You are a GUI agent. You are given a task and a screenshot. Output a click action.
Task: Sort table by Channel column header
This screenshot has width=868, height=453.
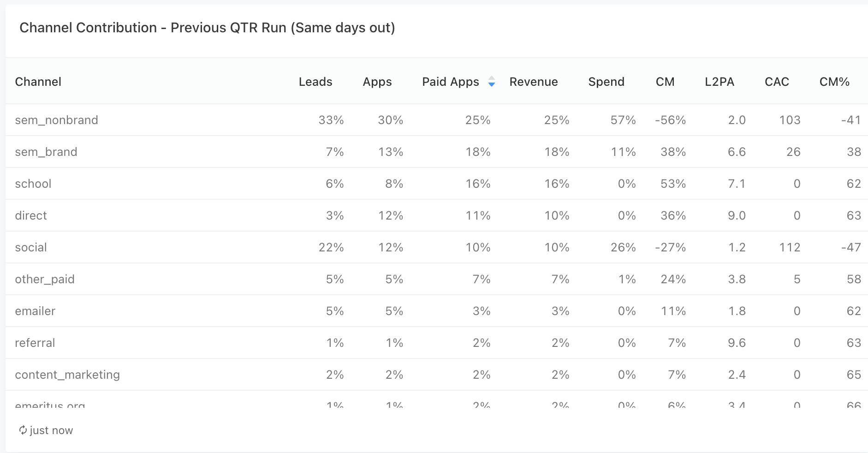coord(38,82)
